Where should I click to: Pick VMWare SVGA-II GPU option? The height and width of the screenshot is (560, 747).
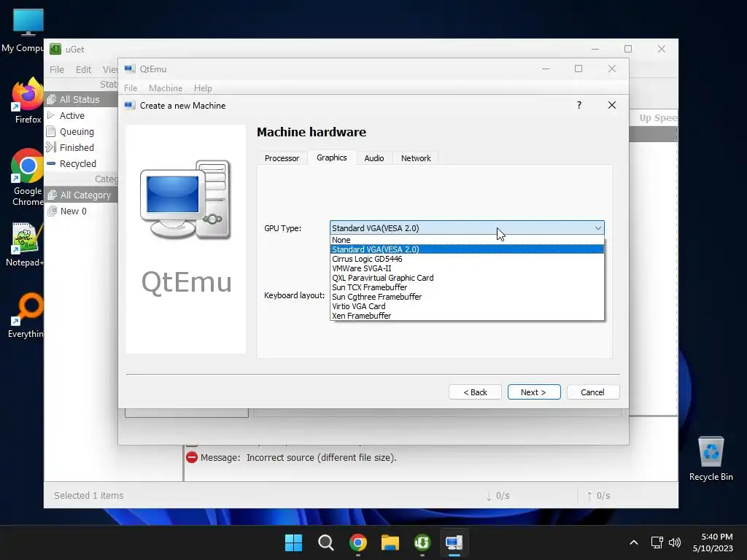pos(467,268)
